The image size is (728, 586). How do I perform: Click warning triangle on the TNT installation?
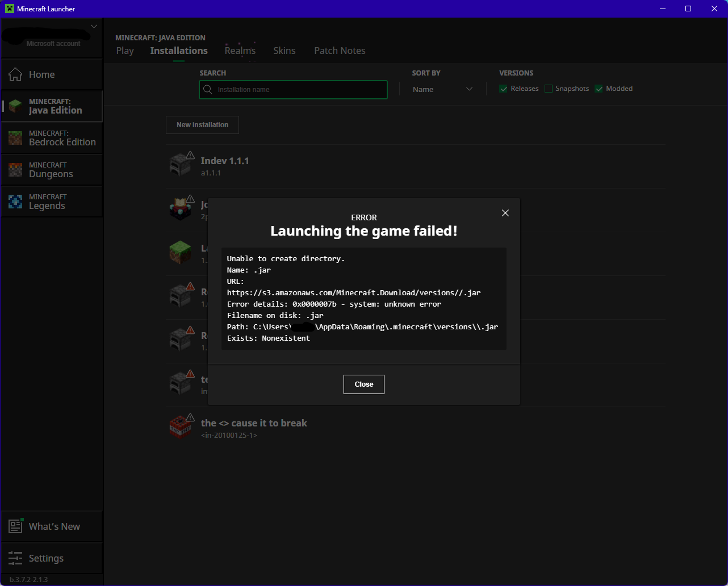(x=190, y=418)
